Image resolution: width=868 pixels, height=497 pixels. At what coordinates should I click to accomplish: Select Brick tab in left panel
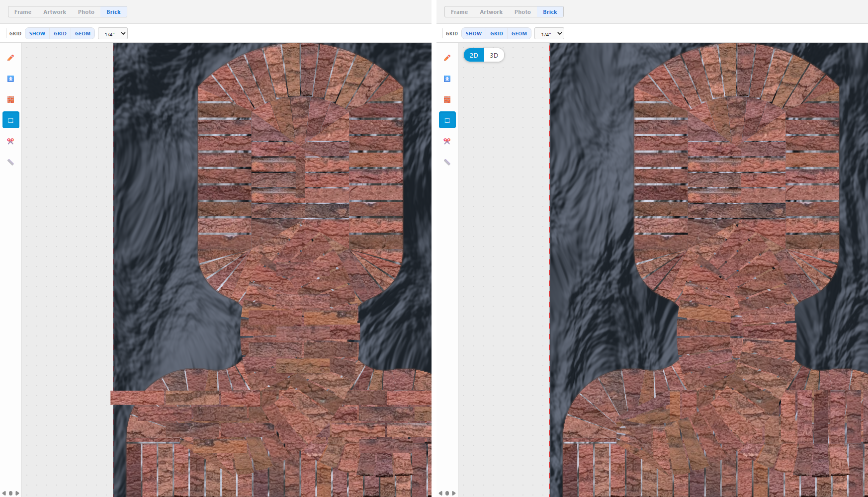(x=113, y=12)
